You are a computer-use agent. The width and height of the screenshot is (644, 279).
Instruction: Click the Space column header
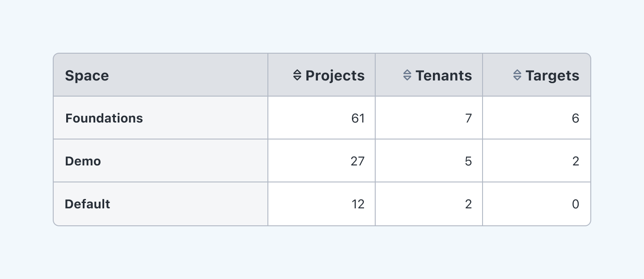click(x=87, y=75)
